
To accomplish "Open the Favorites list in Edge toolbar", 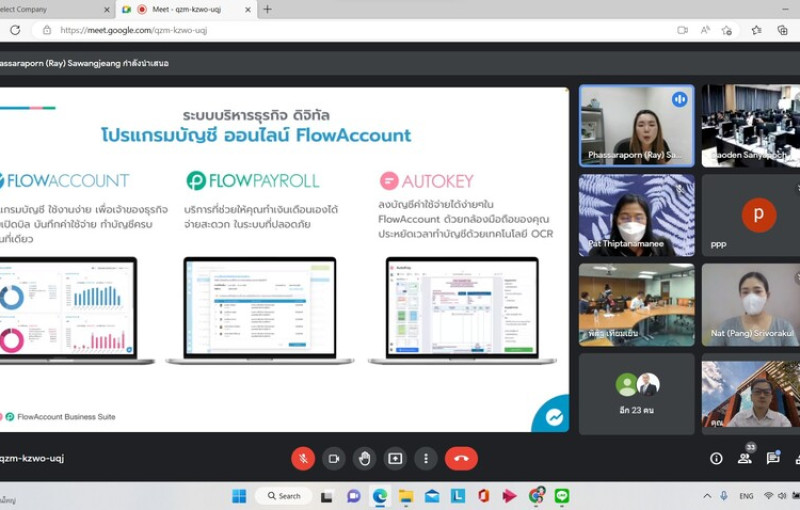I will (x=757, y=30).
